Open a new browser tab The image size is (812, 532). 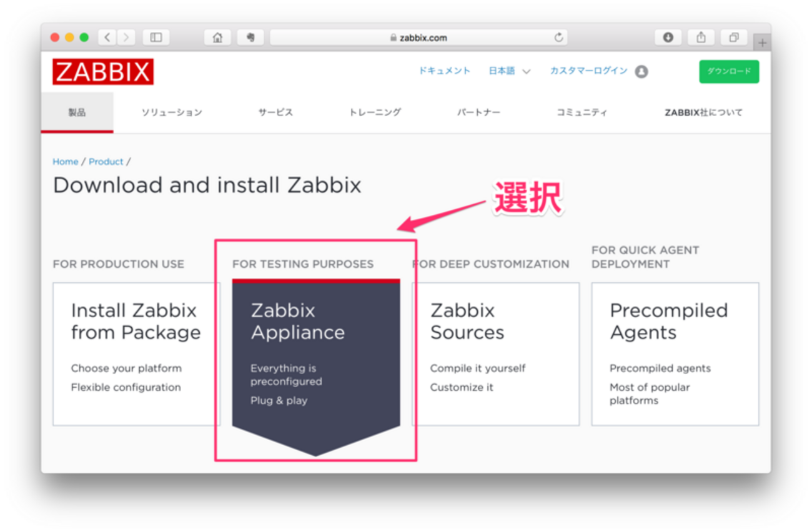(x=762, y=42)
